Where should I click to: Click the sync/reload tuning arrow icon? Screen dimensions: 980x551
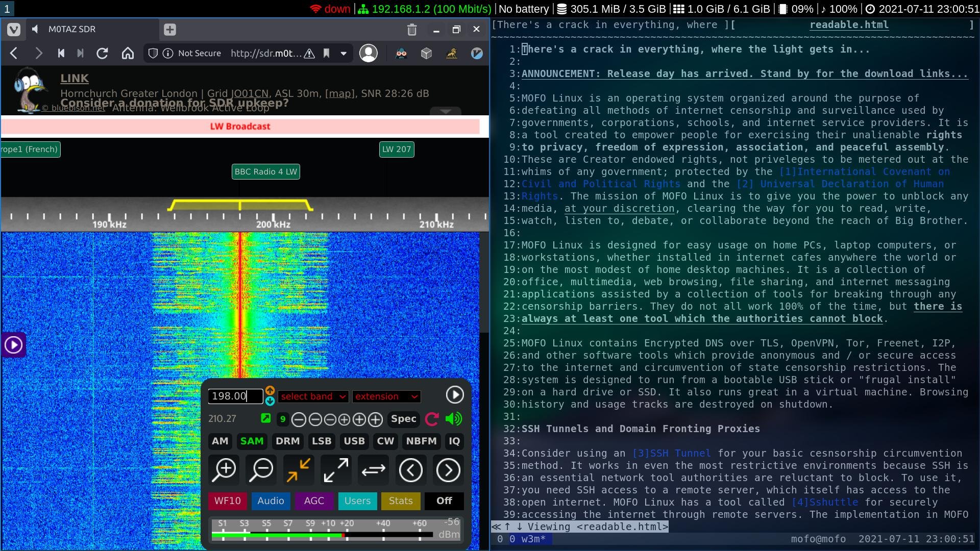(x=432, y=418)
